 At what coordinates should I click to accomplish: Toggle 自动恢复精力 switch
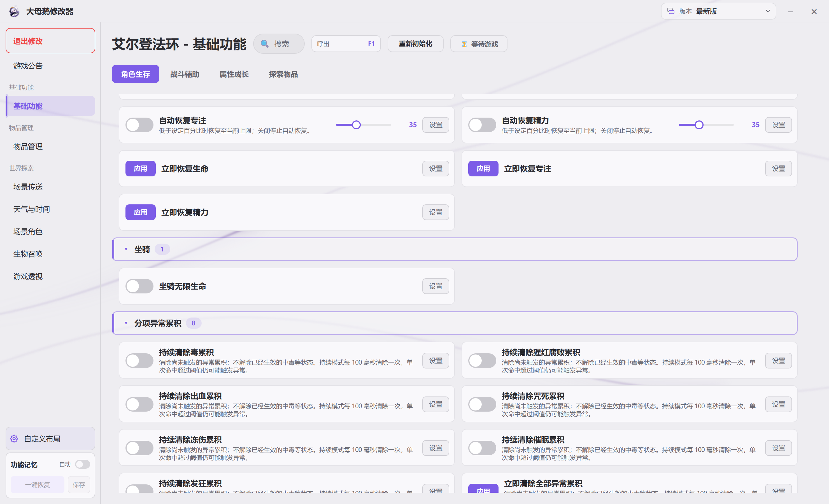[482, 125]
